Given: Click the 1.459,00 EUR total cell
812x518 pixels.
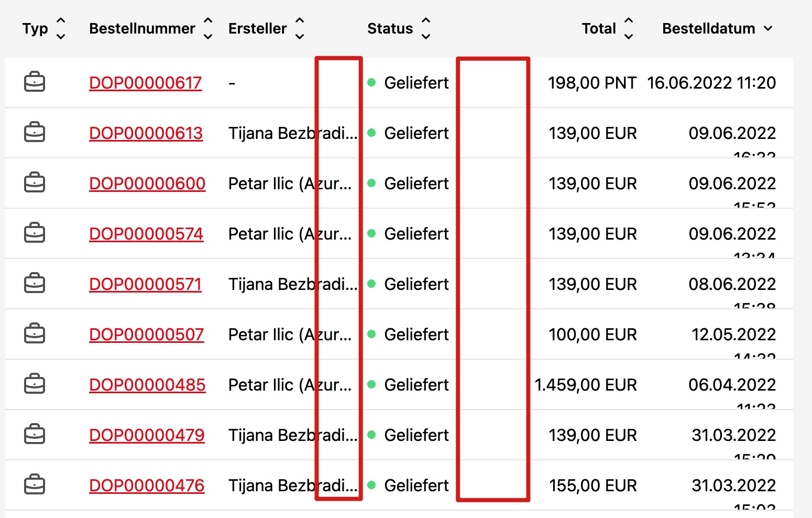Looking at the screenshot, I should (x=585, y=385).
